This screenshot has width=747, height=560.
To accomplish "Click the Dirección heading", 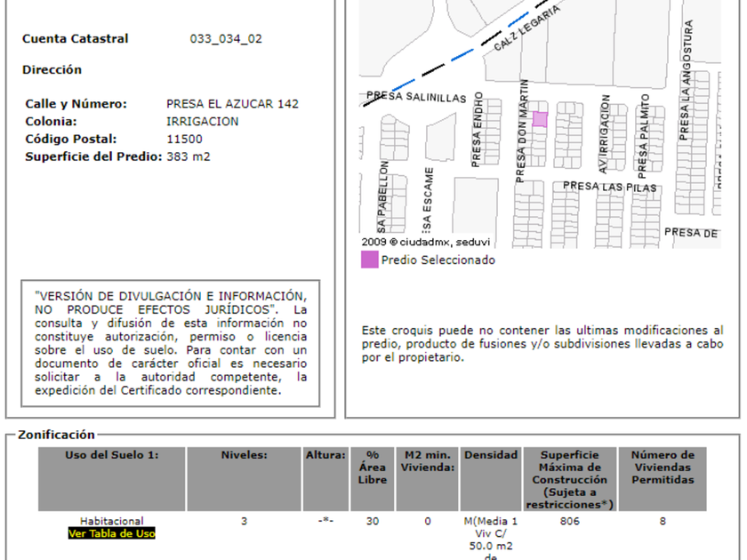I will pyautogui.click(x=52, y=69).
